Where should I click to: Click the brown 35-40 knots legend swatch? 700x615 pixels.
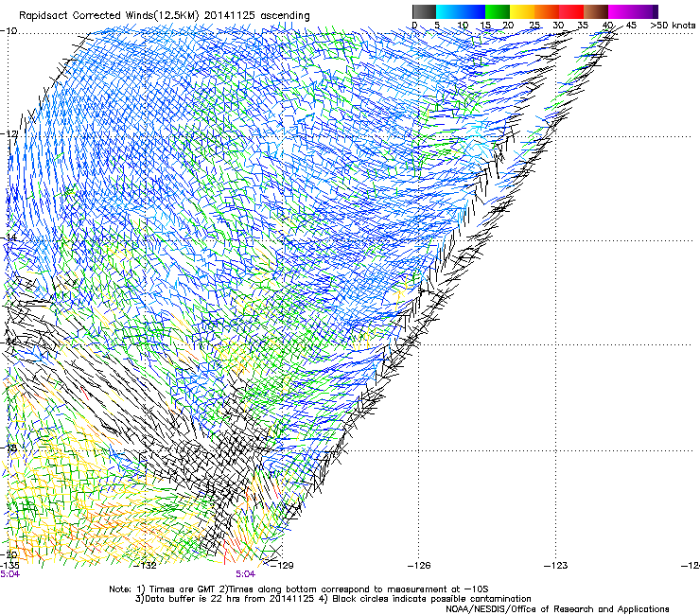point(596,11)
